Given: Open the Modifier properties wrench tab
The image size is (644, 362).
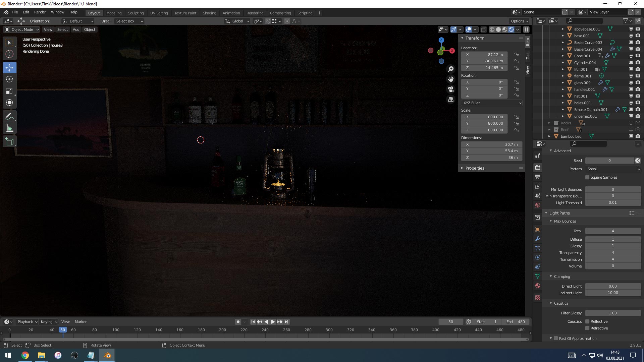Looking at the screenshot, I should click(x=538, y=239).
